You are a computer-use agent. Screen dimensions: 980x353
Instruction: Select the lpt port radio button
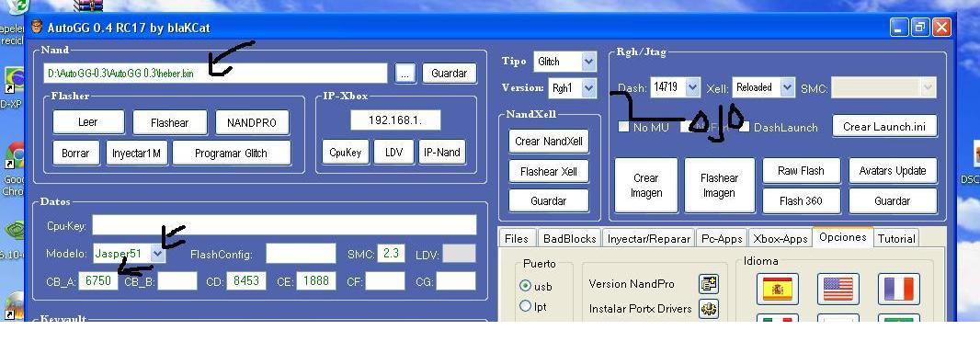526,306
